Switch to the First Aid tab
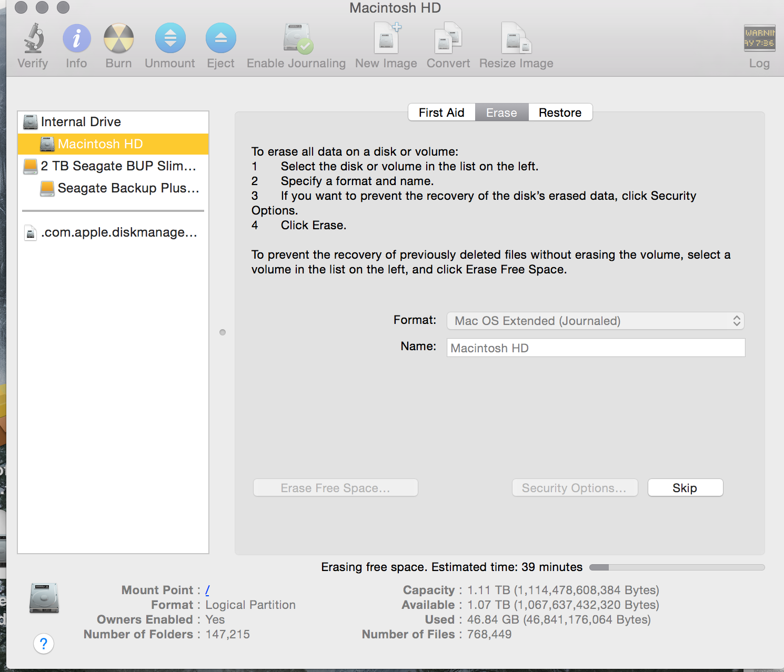784x672 pixels. pos(441,113)
